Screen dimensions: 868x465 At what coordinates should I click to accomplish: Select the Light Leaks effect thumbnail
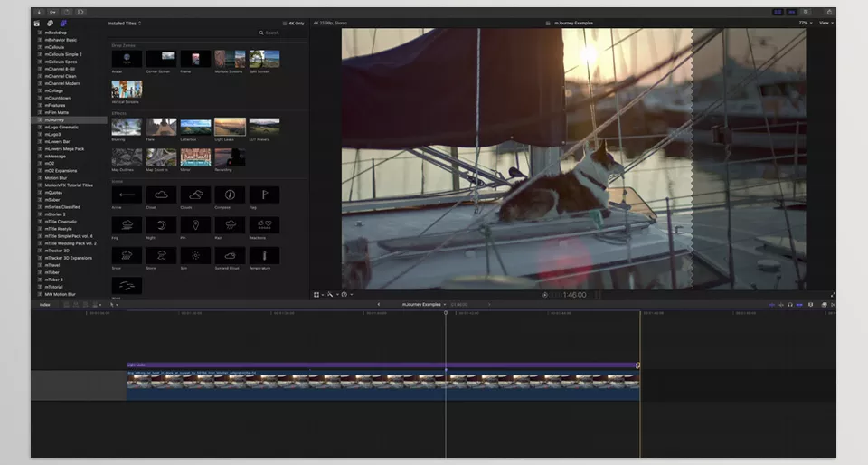coord(230,127)
